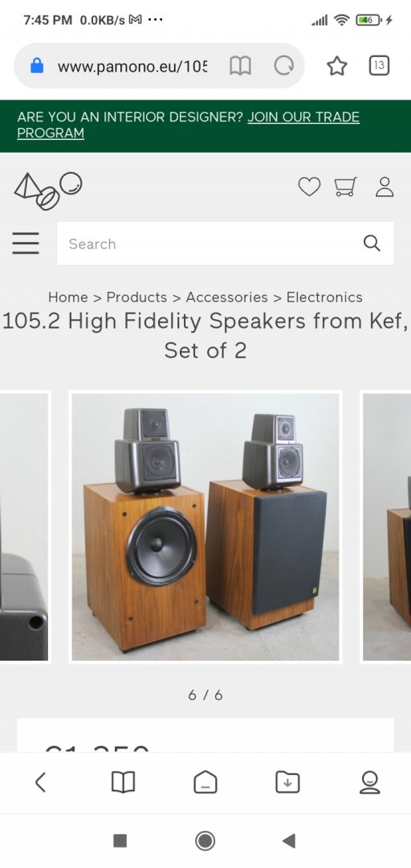Image resolution: width=411 pixels, height=868 pixels.
Task: Go to Home breadcrumb
Action: [68, 297]
